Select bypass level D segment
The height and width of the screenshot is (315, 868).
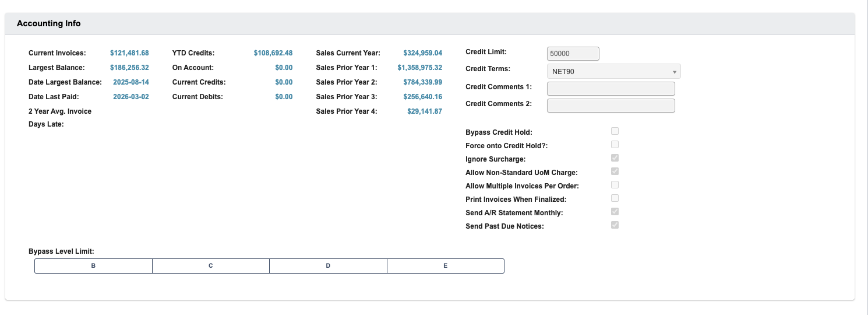click(328, 266)
